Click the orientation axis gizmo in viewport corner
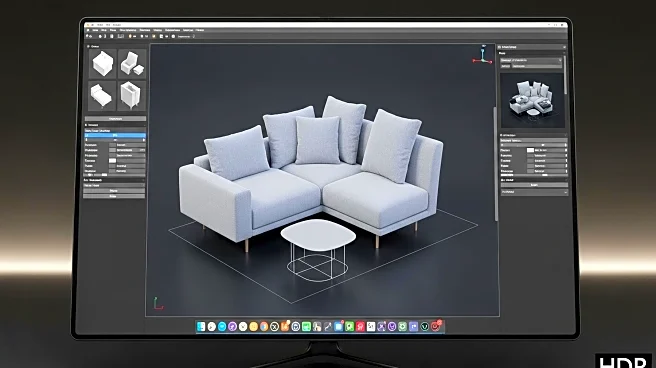The width and height of the screenshot is (656, 368). tap(483, 55)
